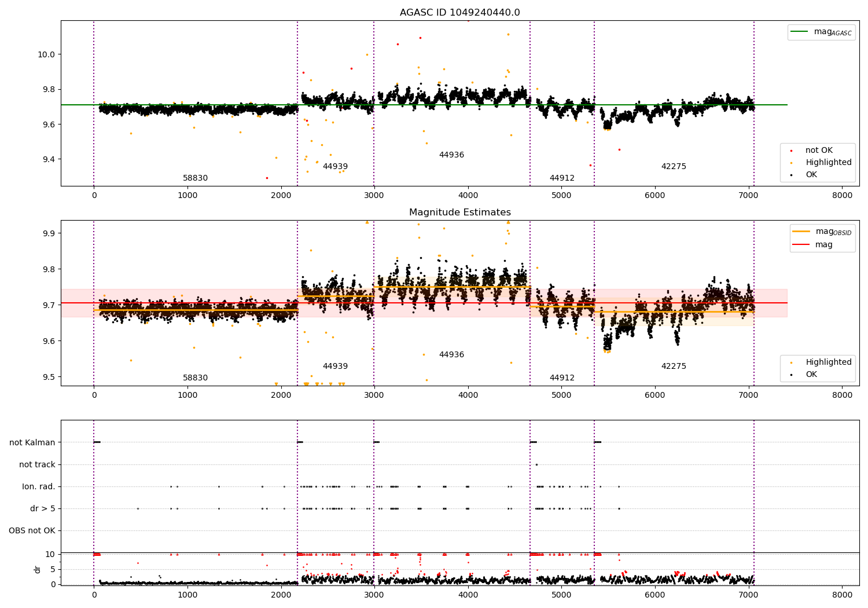
Task: Click the 'not Kalman' axis label
Action: (32, 442)
